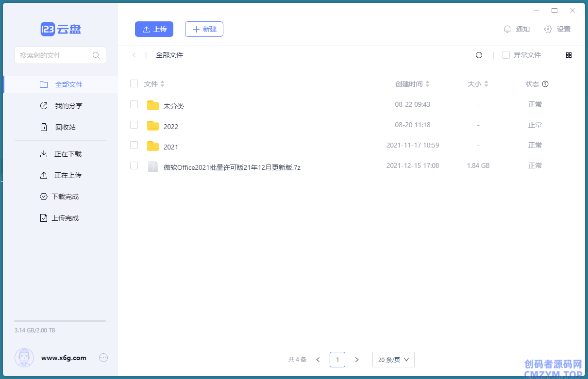588x379 pixels.
Task: Click the user avatar image
Action: pos(24,358)
